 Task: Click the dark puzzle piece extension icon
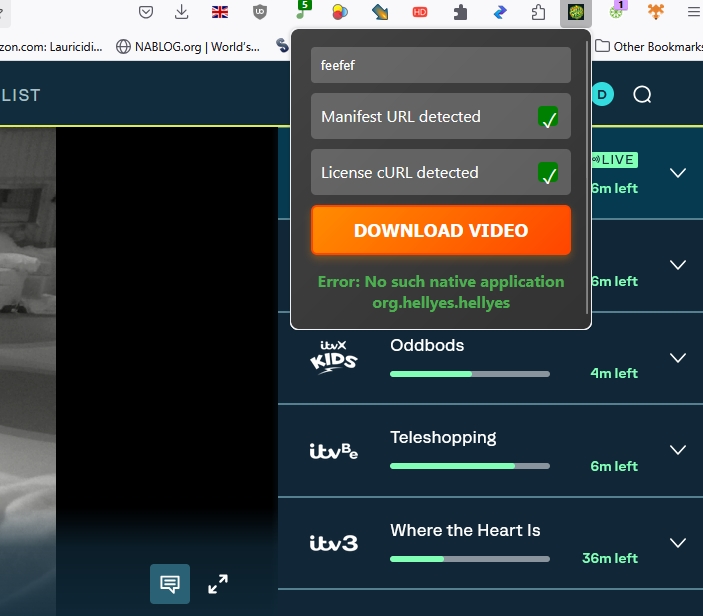pos(460,12)
